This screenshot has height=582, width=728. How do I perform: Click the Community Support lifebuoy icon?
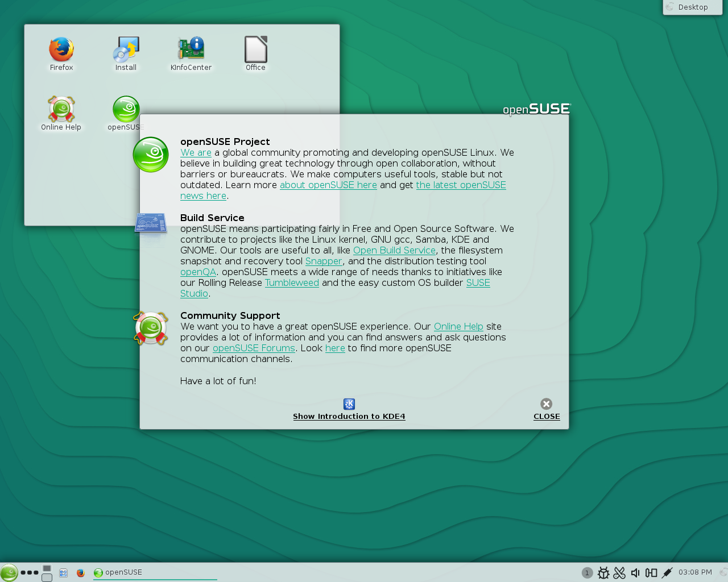(151, 328)
